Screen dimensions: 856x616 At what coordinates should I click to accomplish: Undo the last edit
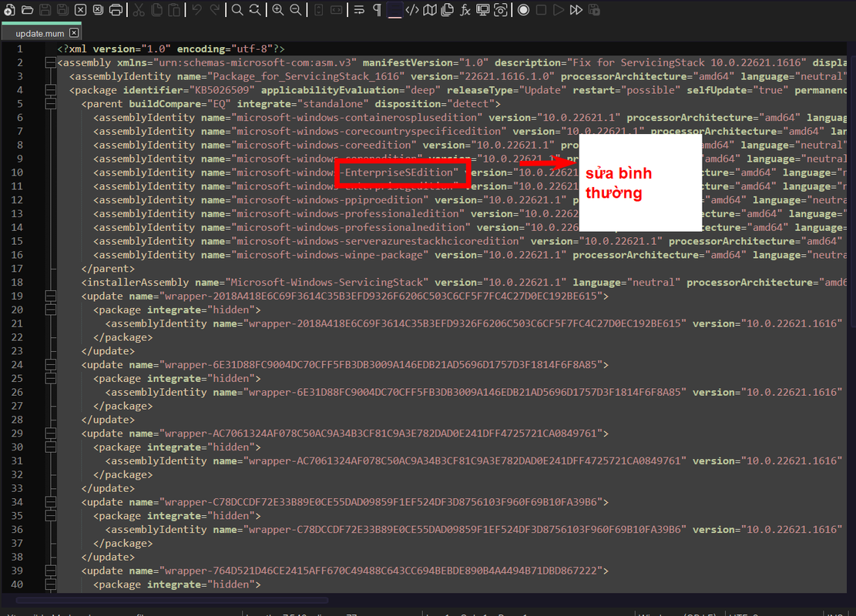coord(197,10)
